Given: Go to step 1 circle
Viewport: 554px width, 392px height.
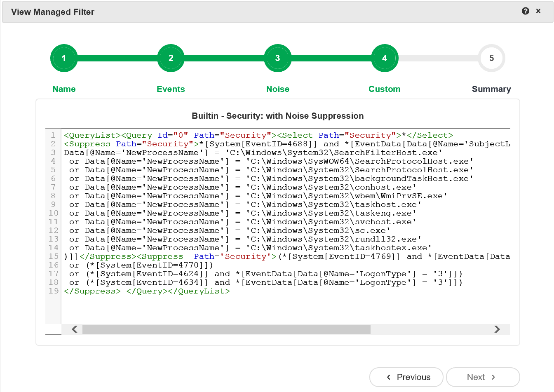Looking at the screenshot, I should pos(64,58).
